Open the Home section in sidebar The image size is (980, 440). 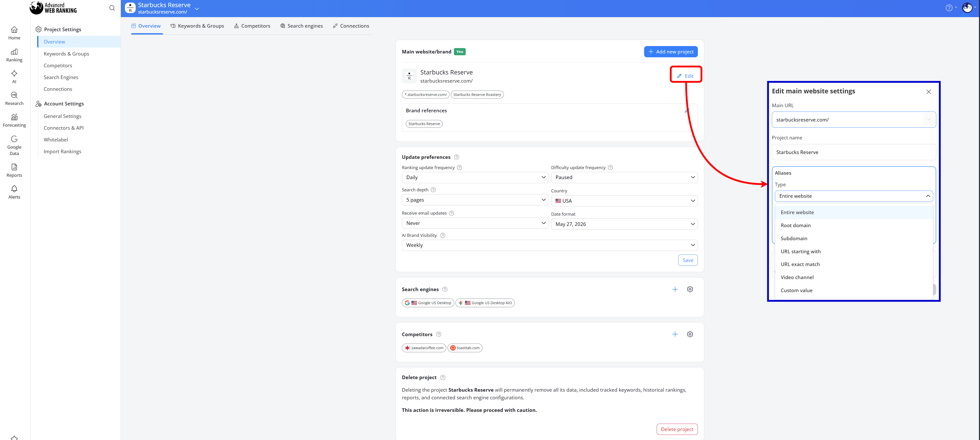click(x=14, y=33)
